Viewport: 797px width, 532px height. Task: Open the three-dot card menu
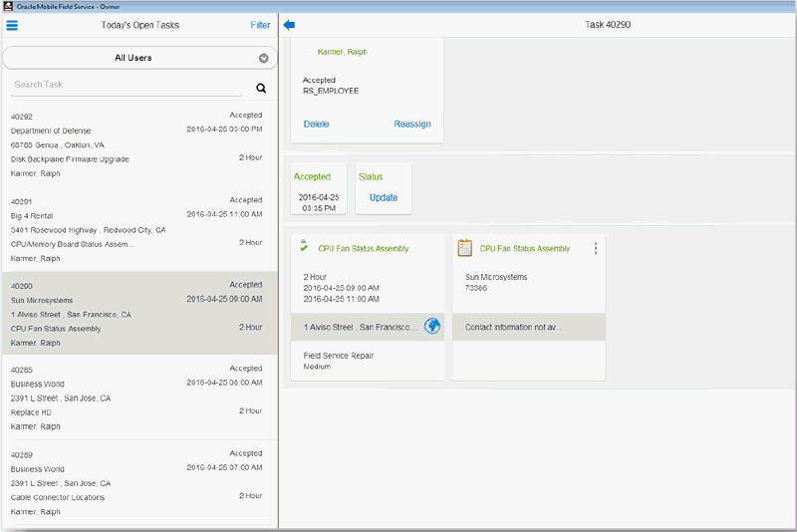point(595,248)
